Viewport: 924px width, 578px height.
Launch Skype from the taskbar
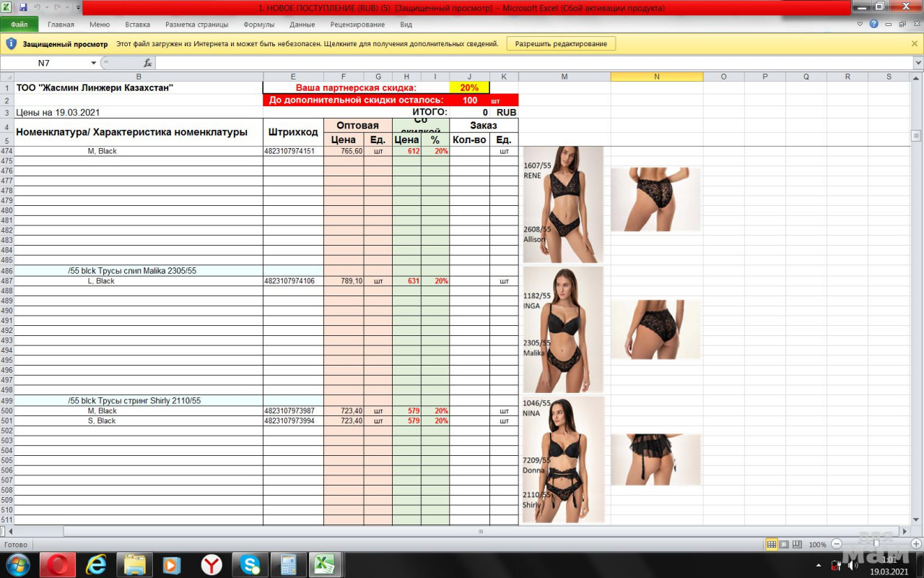click(x=250, y=564)
